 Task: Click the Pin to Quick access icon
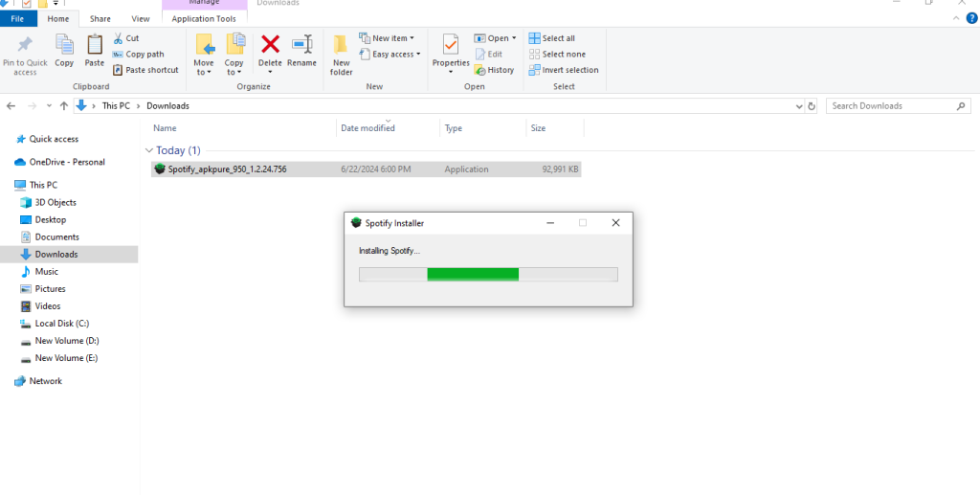[25, 46]
